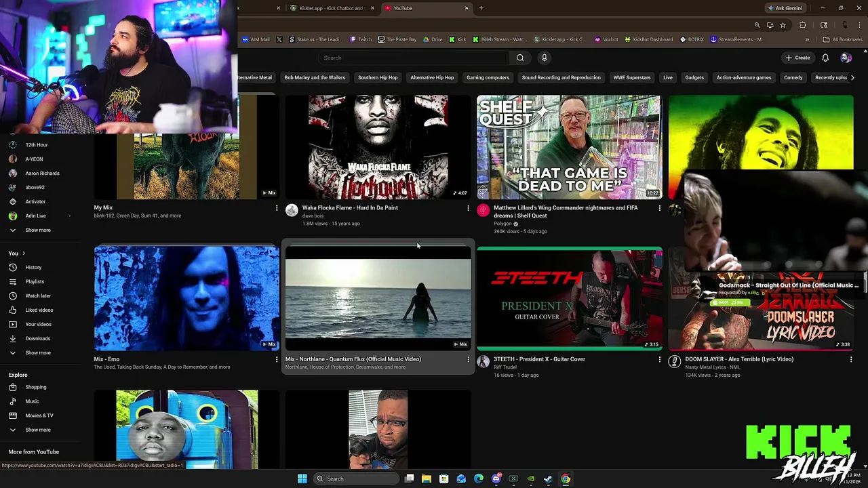Viewport: 868px width, 488px height.
Task: Open the Adin Live channel subscription
Action: coord(35,216)
